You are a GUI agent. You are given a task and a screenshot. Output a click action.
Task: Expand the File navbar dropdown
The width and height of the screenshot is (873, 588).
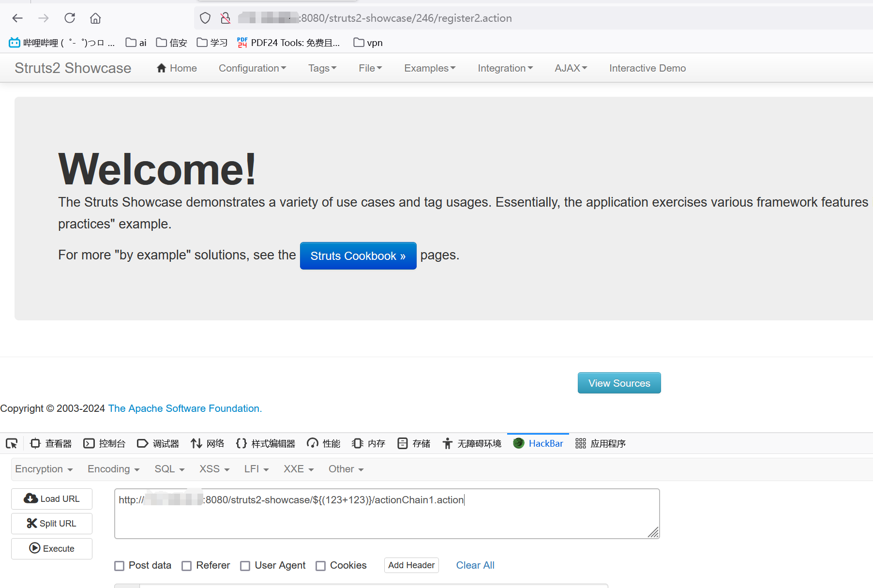[370, 68]
